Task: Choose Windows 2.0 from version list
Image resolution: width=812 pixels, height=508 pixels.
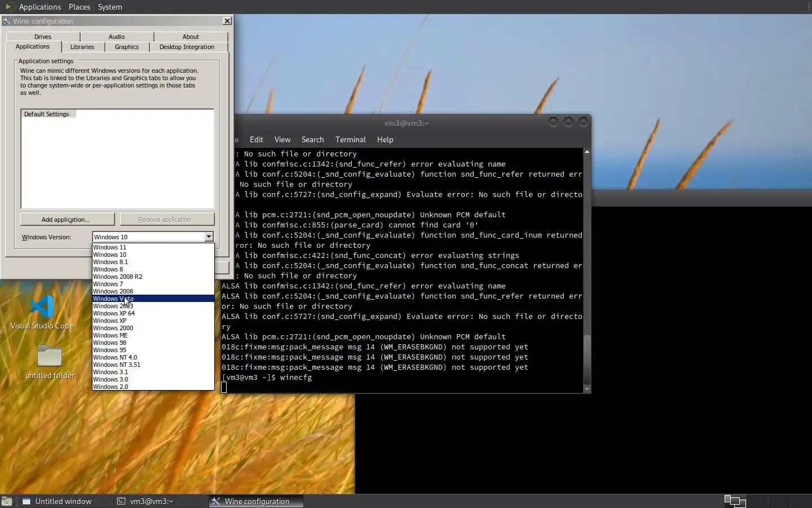Action: [x=153, y=387]
